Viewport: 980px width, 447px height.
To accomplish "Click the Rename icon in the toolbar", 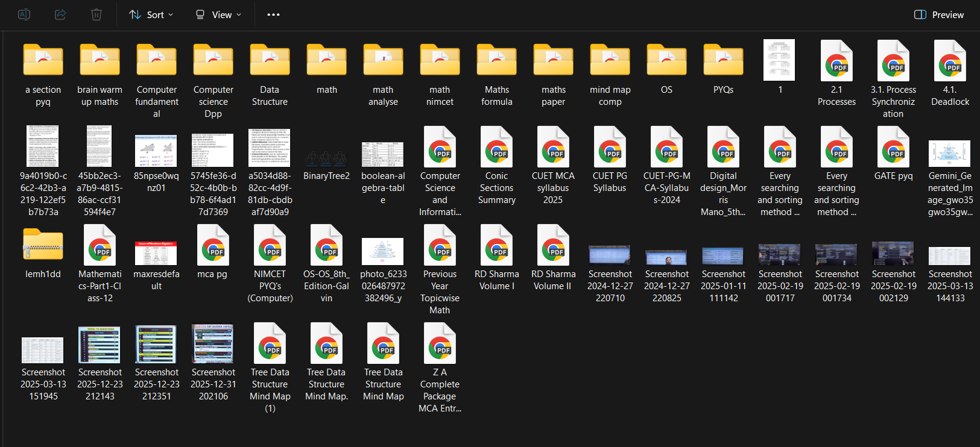I will click(x=24, y=14).
